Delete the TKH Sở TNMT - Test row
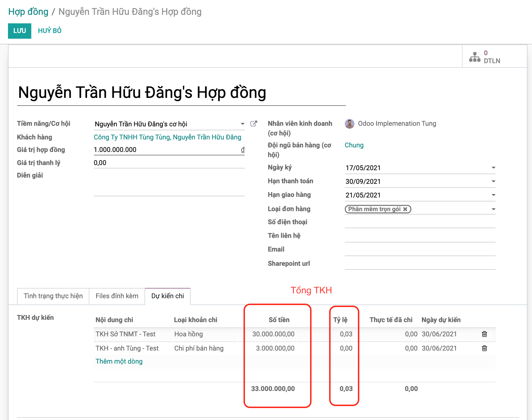 484,334
